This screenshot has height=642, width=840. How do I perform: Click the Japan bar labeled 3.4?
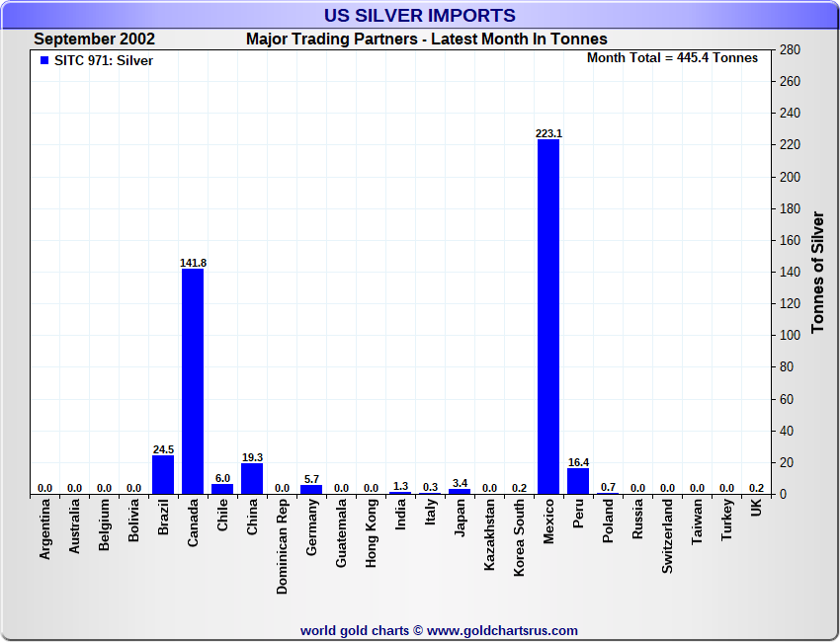pos(460,491)
